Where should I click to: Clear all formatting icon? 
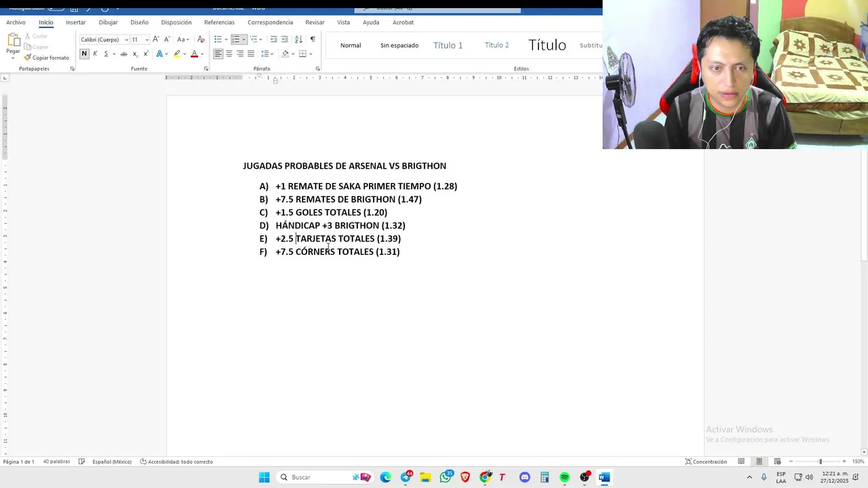click(201, 39)
